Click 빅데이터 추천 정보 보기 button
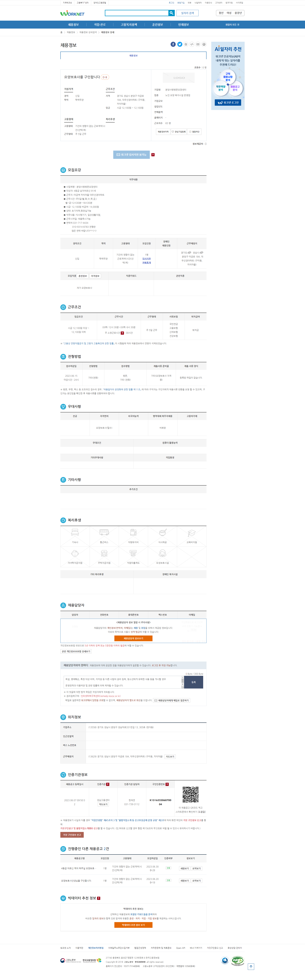305x980 pixels. coord(133,925)
